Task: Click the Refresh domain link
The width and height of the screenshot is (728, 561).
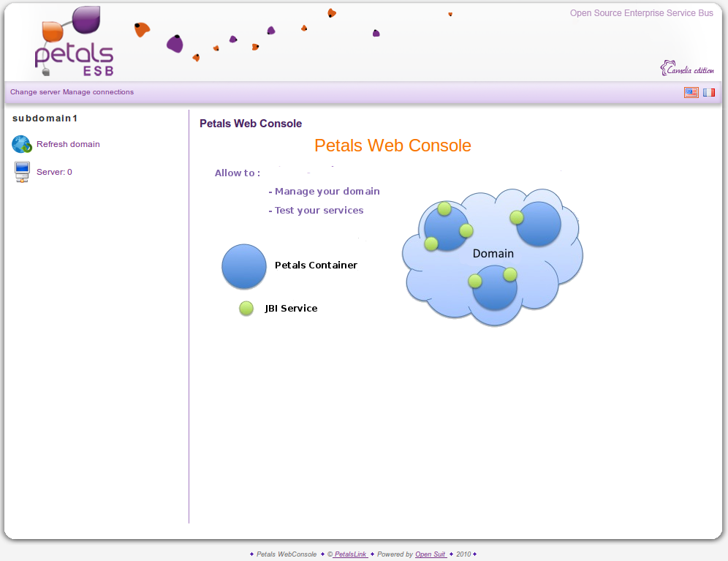Action: pyautogui.click(x=68, y=144)
